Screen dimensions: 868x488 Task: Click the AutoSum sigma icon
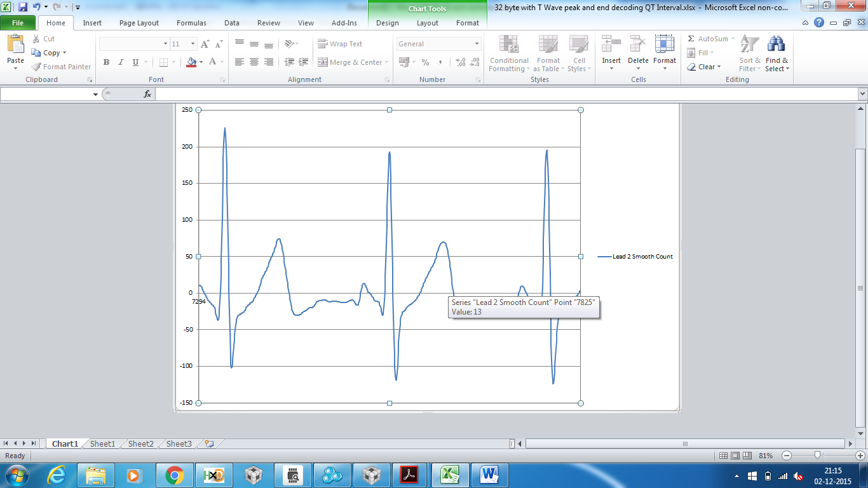(691, 39)
